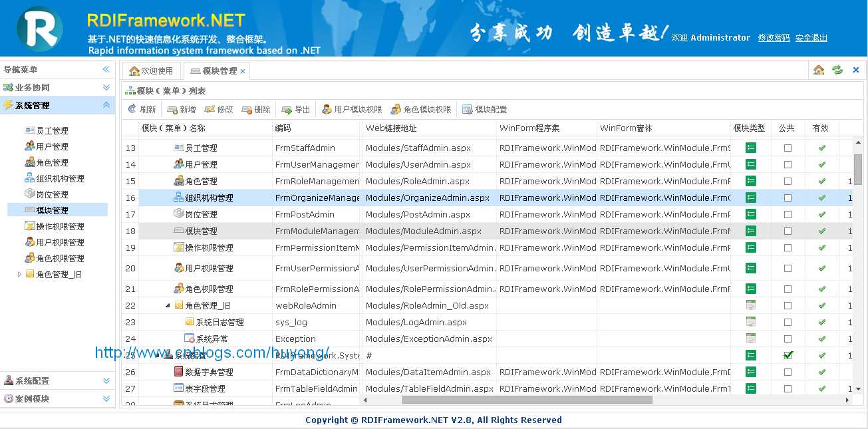Toggle public checkbox for 岗位管理 row

pos(788,214)
